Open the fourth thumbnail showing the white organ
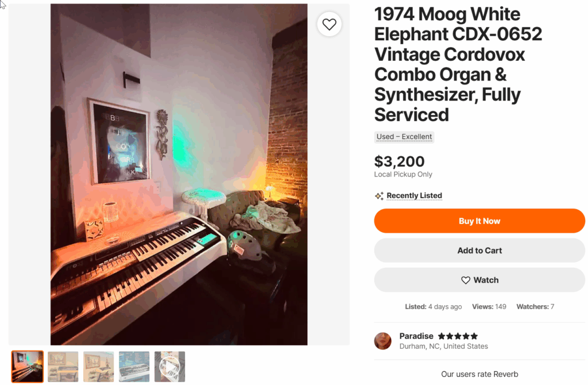 [134, 366]
